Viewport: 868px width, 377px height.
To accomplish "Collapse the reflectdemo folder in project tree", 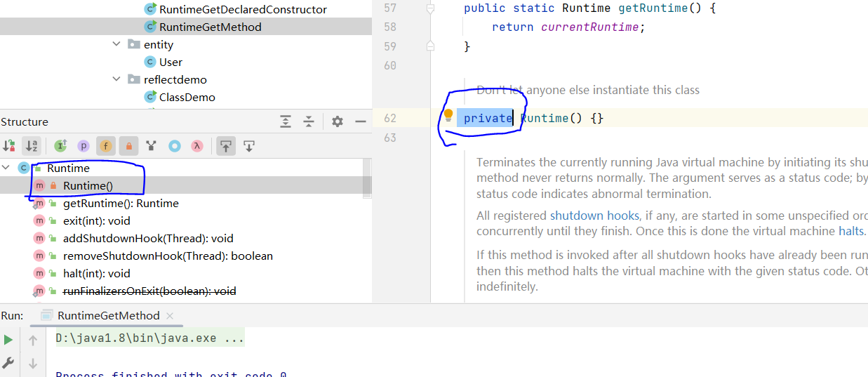I will tap(116, 79).
